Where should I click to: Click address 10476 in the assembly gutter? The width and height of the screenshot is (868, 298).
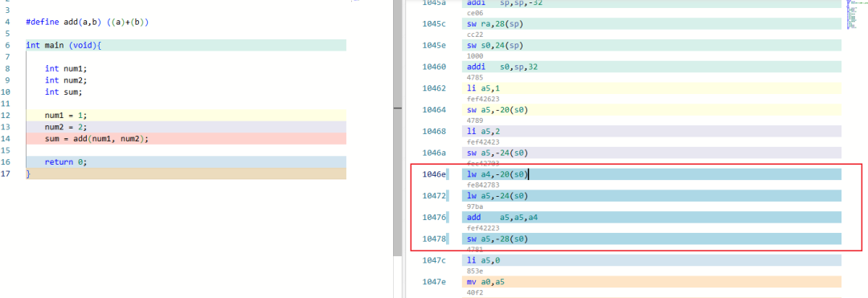(x=434, y=218)
